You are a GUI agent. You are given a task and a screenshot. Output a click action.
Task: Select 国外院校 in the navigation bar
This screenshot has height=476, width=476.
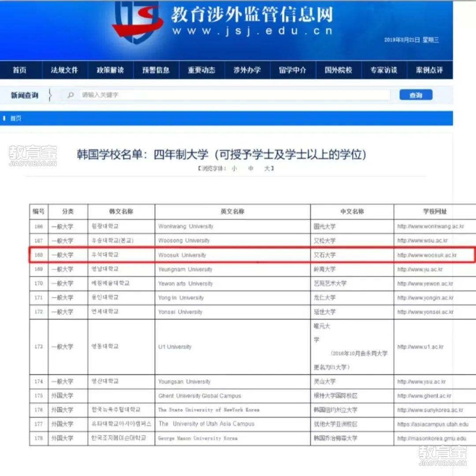point(338,70)
